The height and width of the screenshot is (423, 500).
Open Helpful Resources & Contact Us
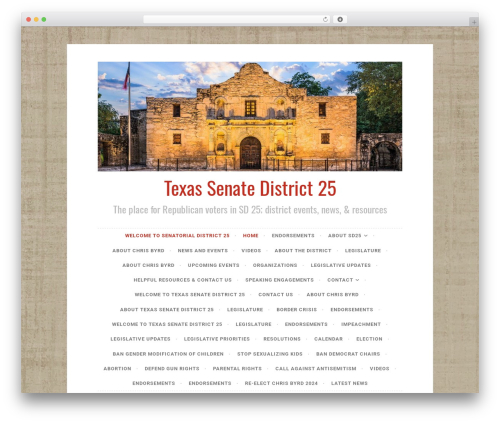[x=183, y=280]
